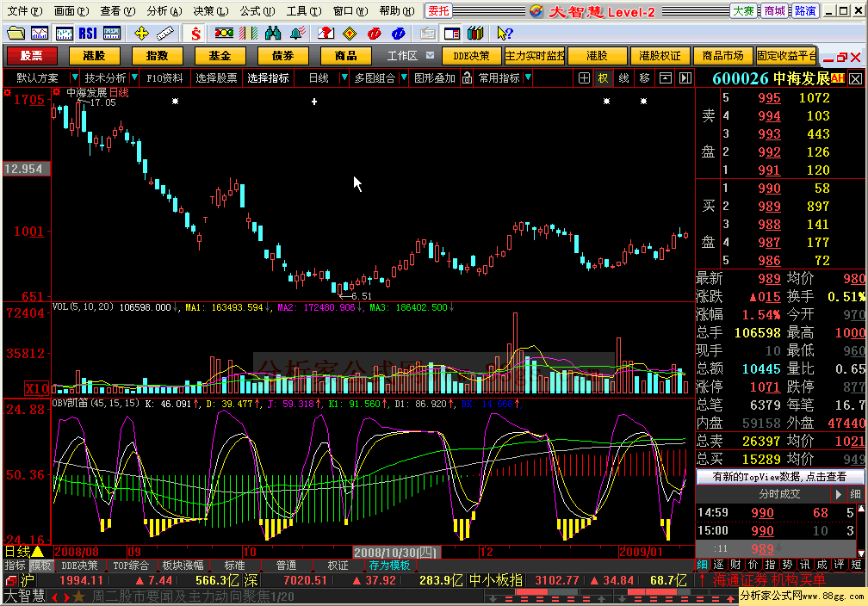Expand the 常用指标 dropdown arrow
Viewport: 868px width, 606px height.
point(528,77)
